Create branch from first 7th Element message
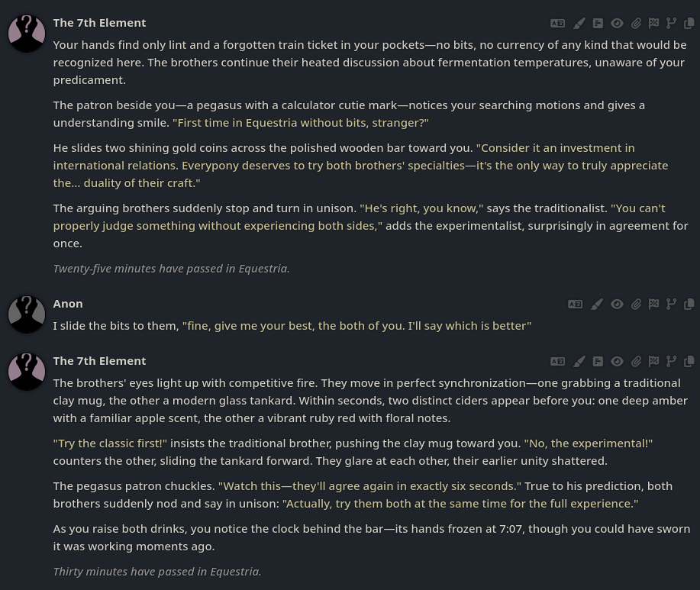 pyautogui.click(x=671, y=24)
